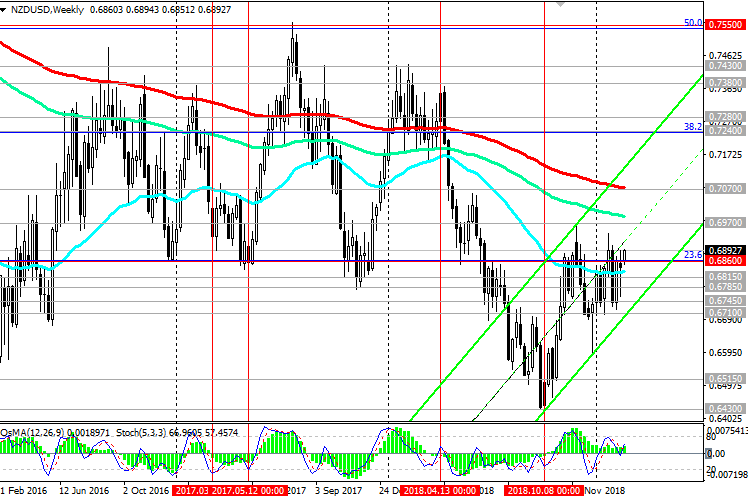Click the red 2017.05.12 00:00 date marker
The height and width of the screenshot is (501, 748).
click(249, 491)
